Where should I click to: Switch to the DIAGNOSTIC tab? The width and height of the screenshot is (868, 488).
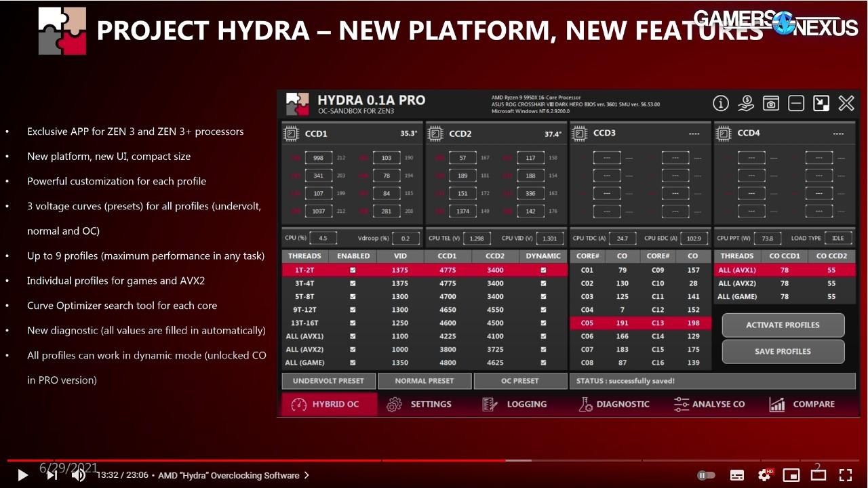614,404
